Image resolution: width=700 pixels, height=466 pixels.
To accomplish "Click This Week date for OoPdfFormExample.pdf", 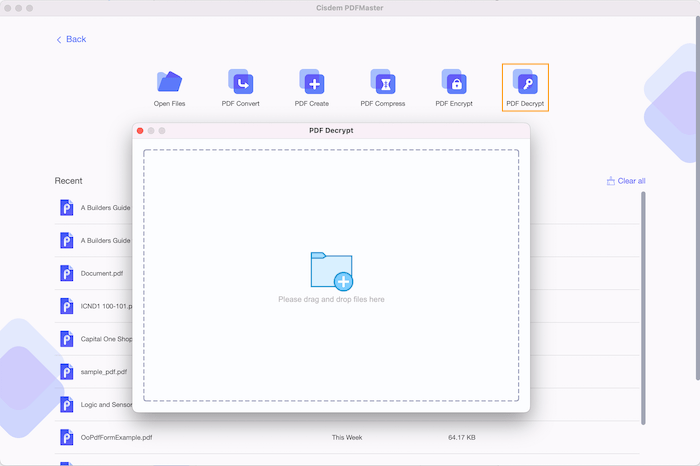I will pyautogui.click(x=347, y=437).
